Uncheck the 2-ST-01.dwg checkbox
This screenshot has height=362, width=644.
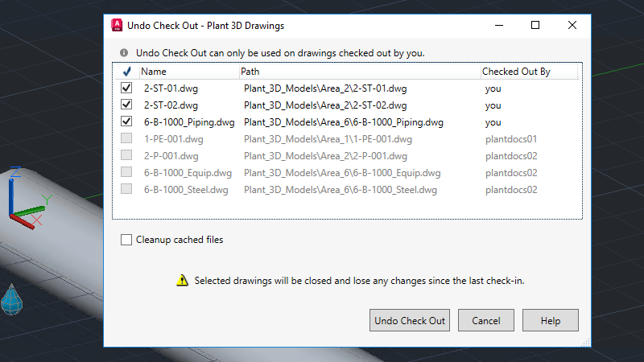[126, 88]
